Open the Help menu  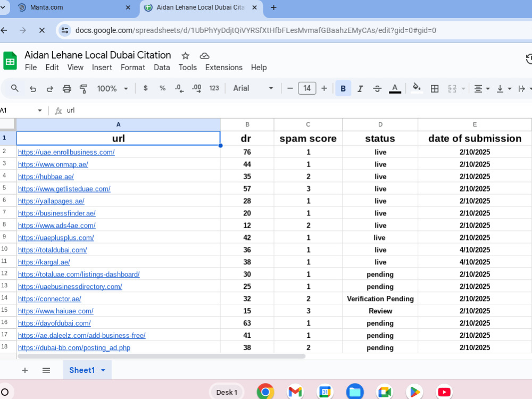click(259, 68)
